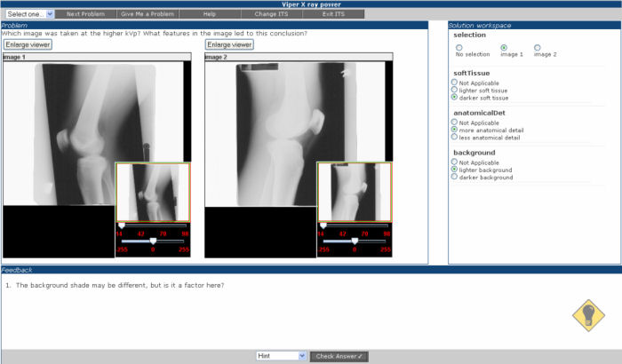
Task: Select 'darker background' radio option
Action: [x=455, y=177]
